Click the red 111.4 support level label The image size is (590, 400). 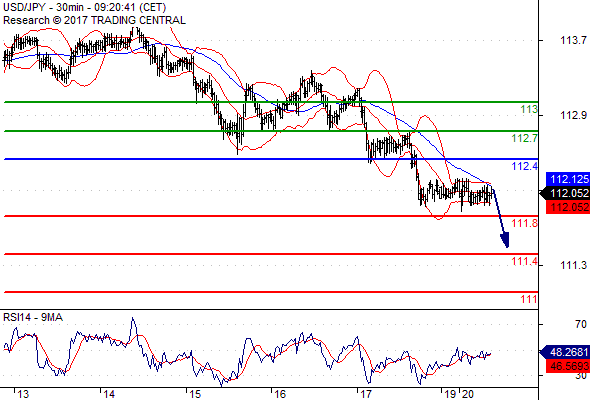525,261
